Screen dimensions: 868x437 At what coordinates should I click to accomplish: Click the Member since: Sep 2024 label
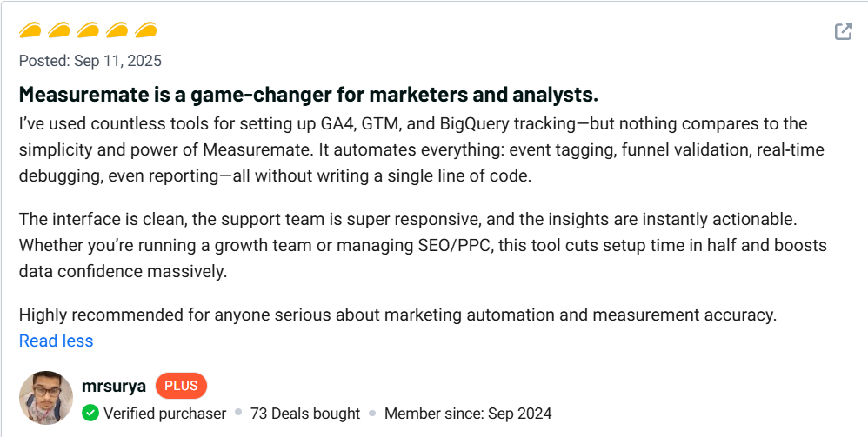(x=468, y=414)
